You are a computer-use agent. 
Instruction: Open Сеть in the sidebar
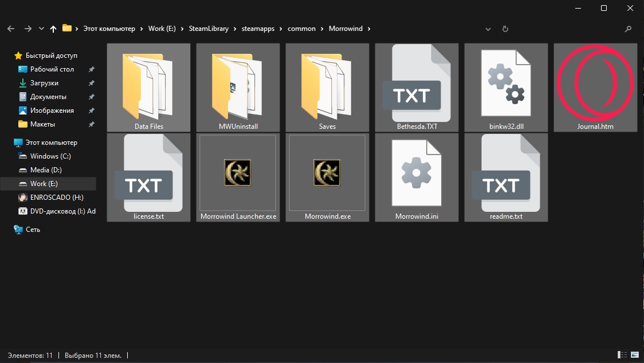point(27,230)
